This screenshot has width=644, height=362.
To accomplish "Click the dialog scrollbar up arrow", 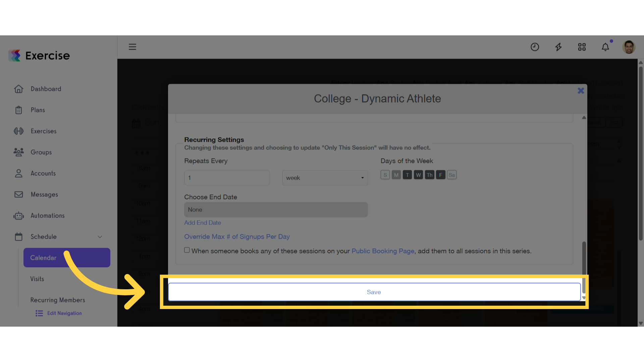I will coord(584,118).
